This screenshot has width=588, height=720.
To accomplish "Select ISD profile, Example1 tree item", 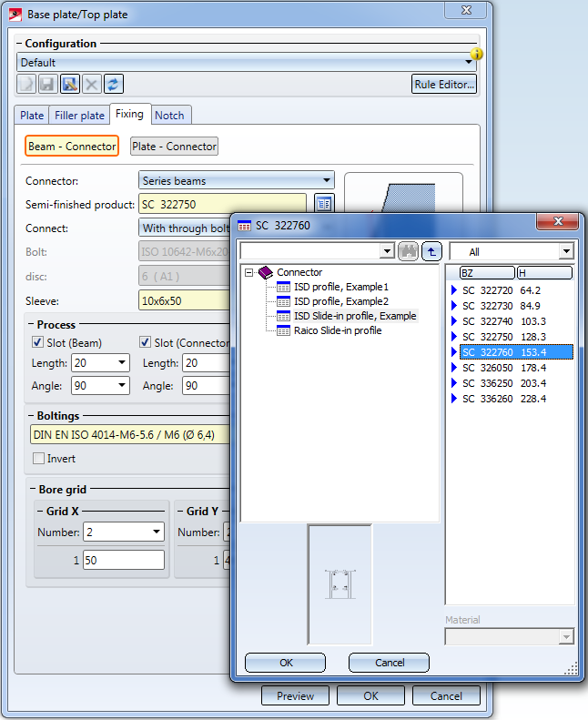I will pos(341,287).
